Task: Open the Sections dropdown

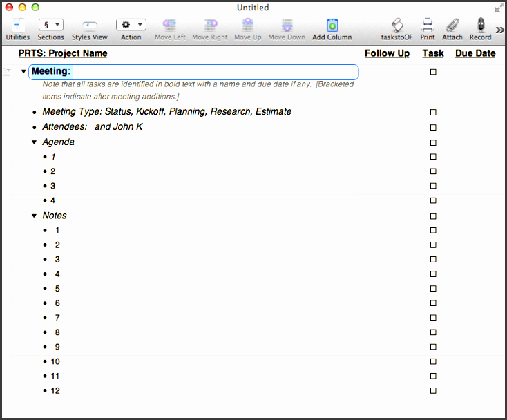Action: [x=50, y=25]
